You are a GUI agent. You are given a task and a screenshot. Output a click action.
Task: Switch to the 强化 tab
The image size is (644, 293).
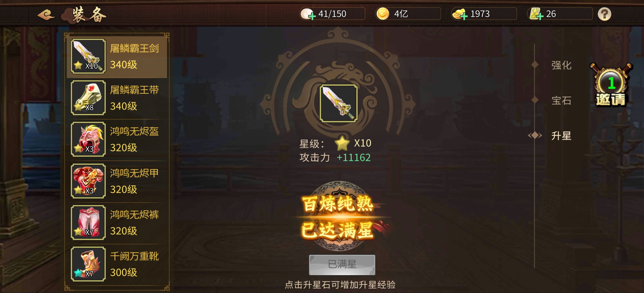click(x=561, y=65)
